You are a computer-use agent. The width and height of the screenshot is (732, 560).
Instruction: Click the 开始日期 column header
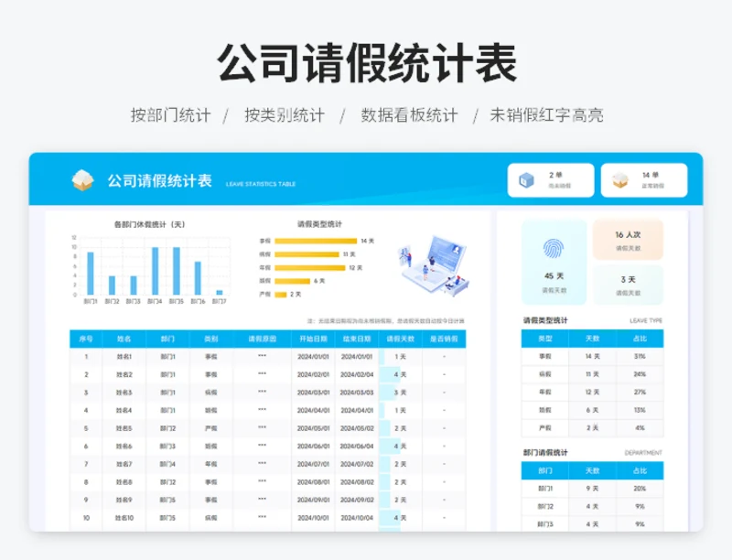pyautogui.click(x=313, y=339)
